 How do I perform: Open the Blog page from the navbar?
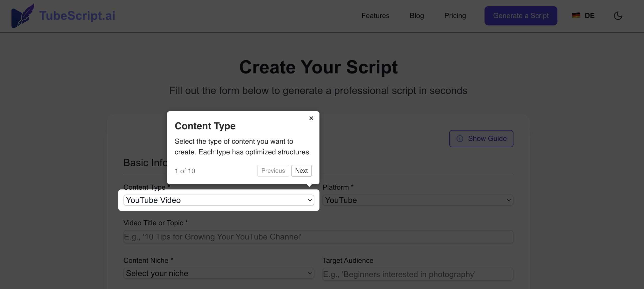[417, 15]
